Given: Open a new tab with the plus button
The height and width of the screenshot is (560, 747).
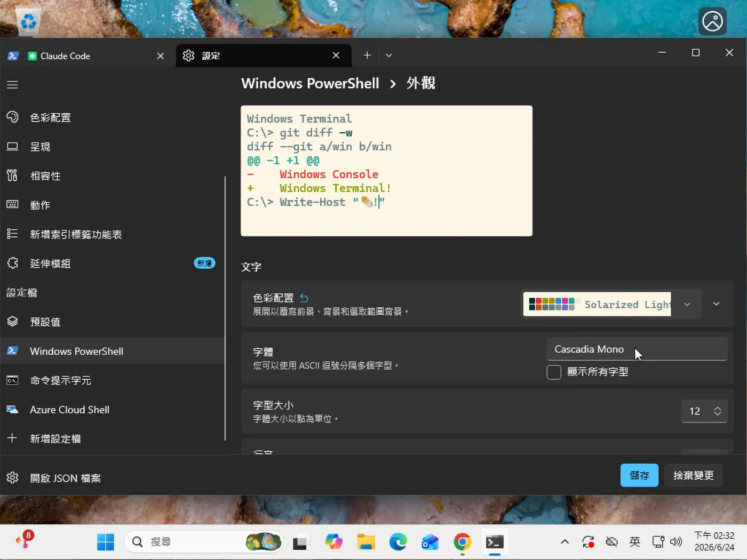Looking at the screenshot, I should [367, 55].
